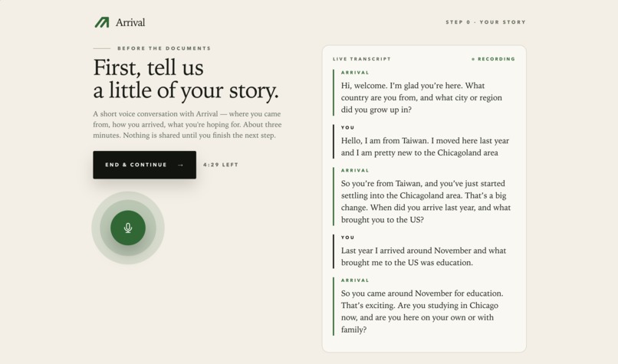
Task: Click the Live Transcript heading
Action: (x=361, y=59)
